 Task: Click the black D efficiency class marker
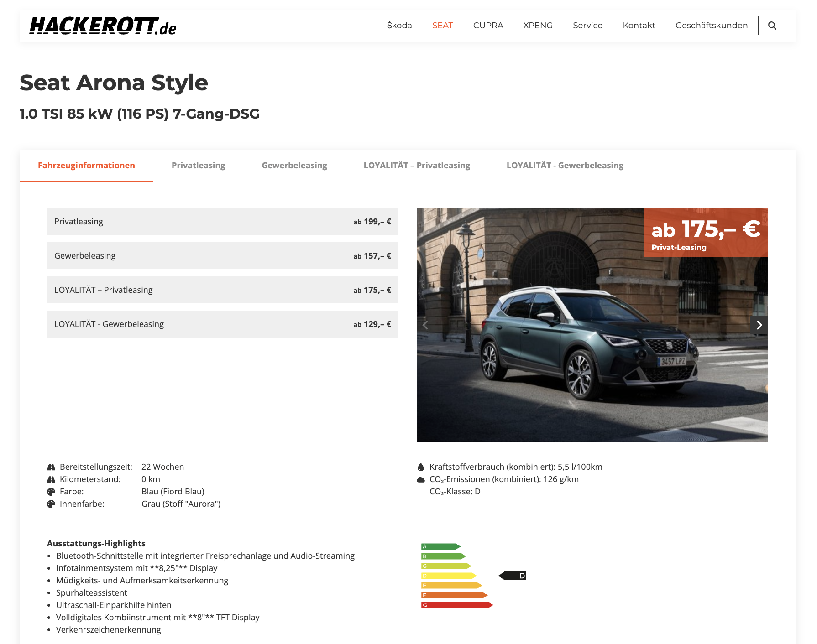tap(513, 576)
